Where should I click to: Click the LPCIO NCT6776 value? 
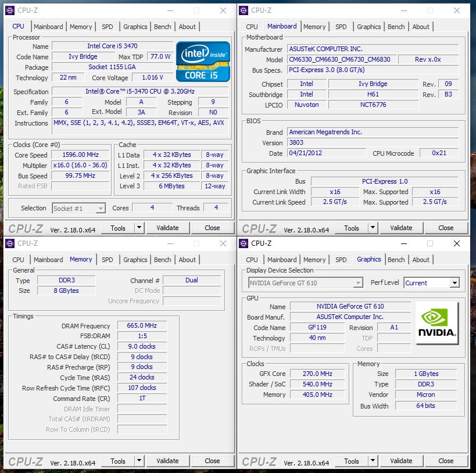(373, 105)
